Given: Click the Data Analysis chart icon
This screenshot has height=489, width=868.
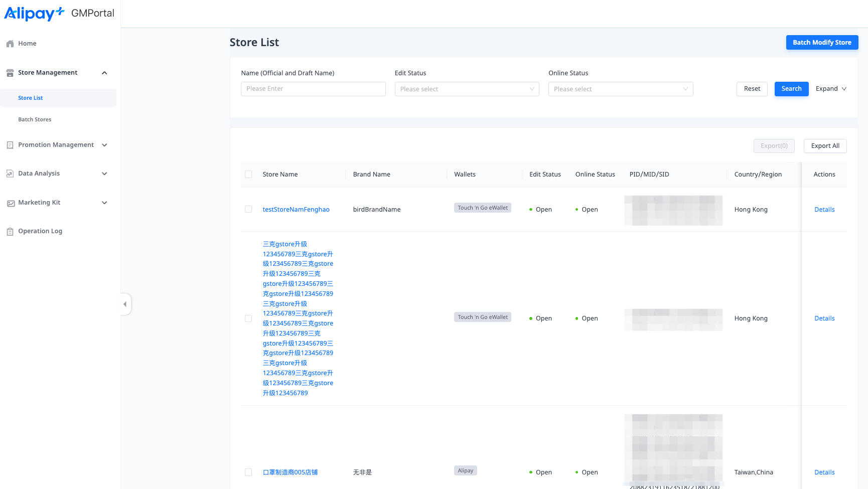Looking at the screenshot, I should click(10, 174).
